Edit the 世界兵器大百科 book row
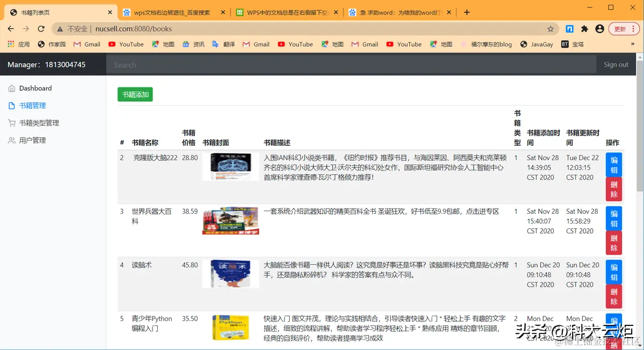 point(614,219)
